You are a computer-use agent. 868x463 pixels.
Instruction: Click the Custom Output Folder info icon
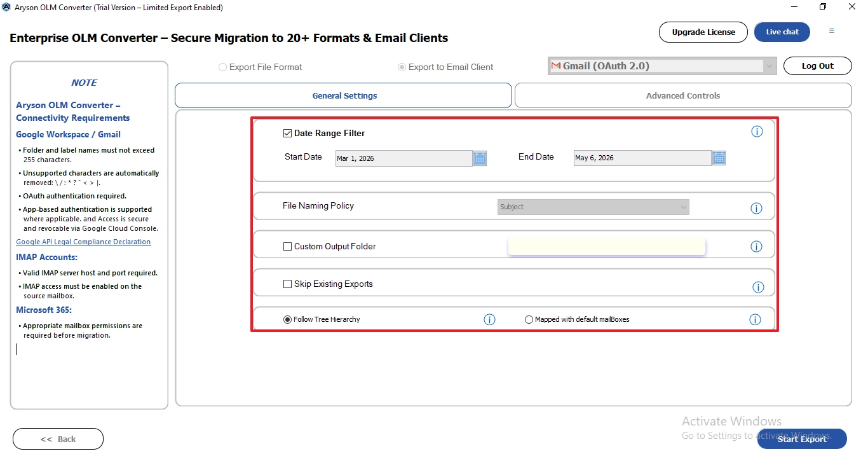756,246
